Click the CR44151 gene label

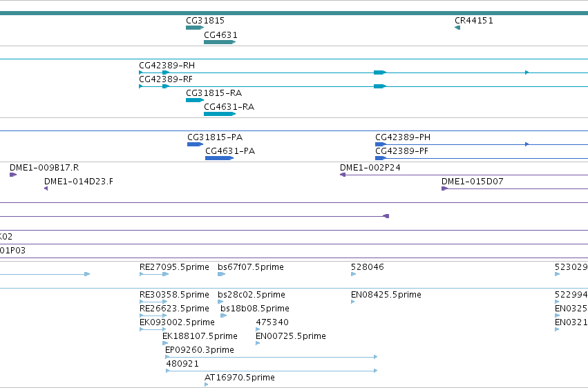tap(473, 21)
